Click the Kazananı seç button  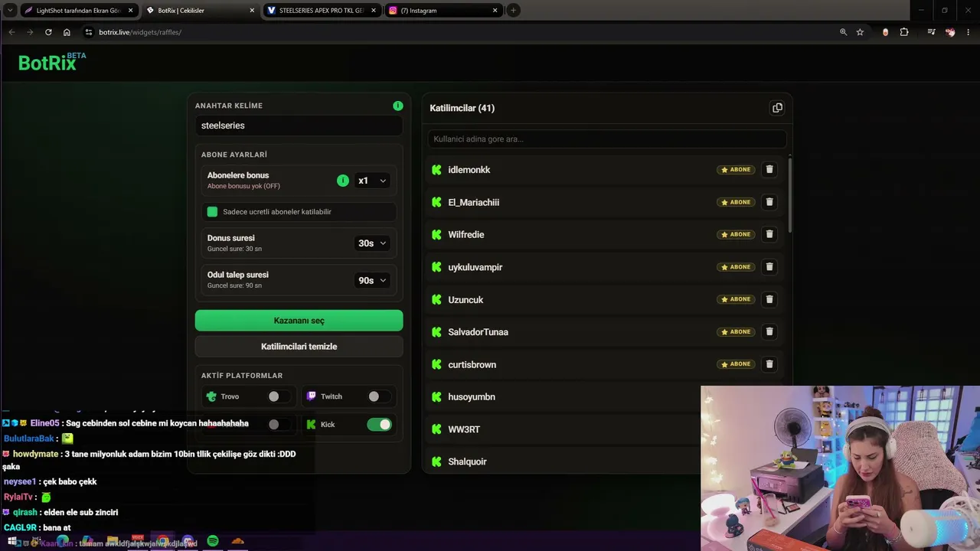299,321
